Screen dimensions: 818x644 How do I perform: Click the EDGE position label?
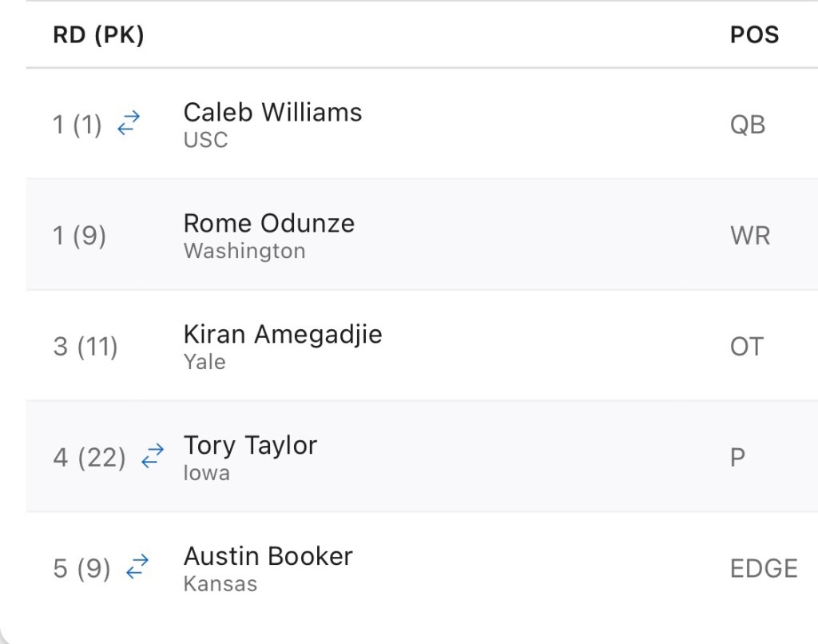(x=764, y=568)
